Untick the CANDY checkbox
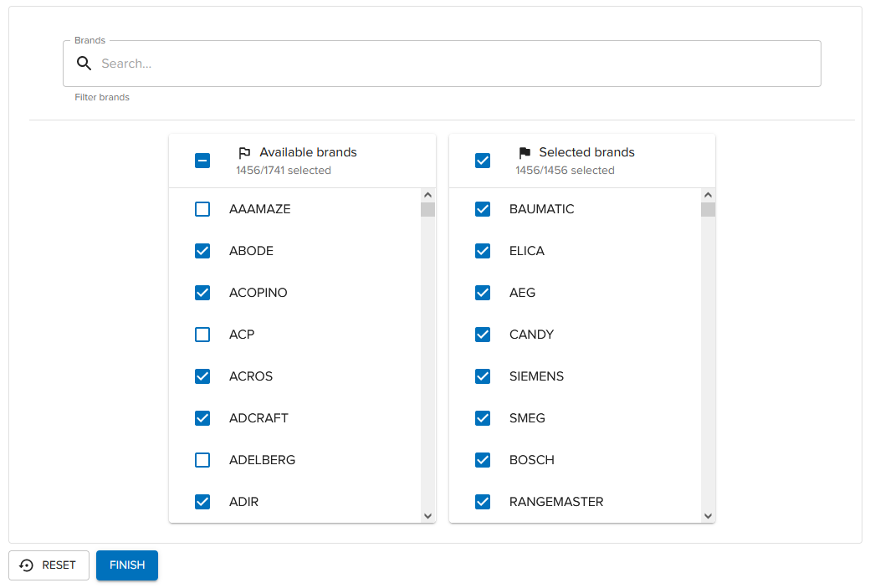 coord(483,335)
